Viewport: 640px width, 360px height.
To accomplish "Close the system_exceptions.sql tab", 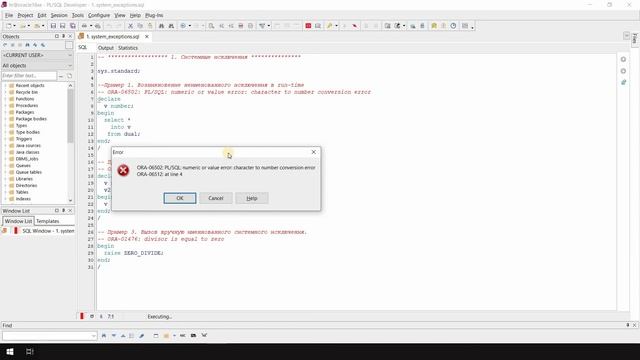I will [147, 36].
